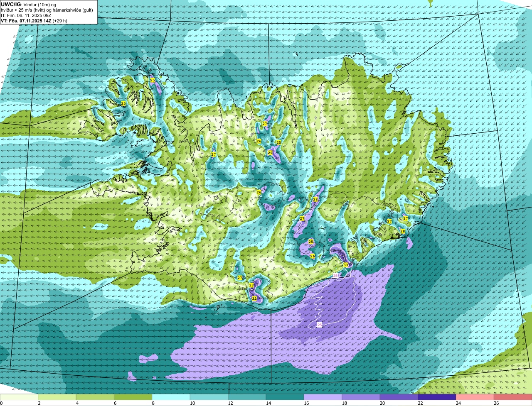
Task: Click the 16–18 m/s light purple swatch
Action: [323, 397]
